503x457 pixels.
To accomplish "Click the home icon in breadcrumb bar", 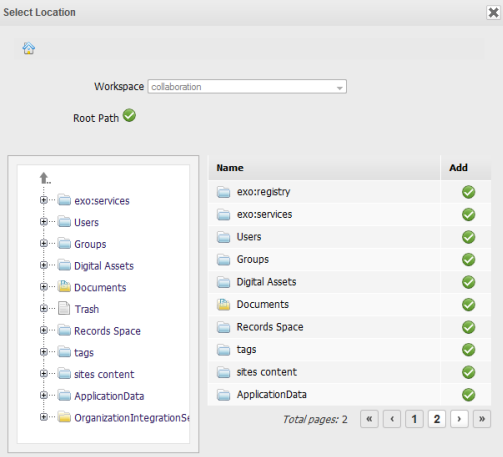I will click(29, 48).
